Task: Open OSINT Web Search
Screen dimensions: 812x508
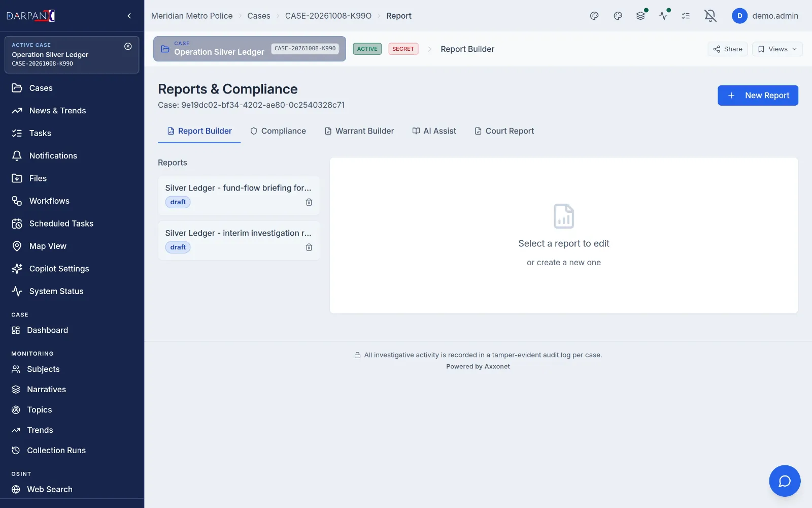Action: coord(72,489)
